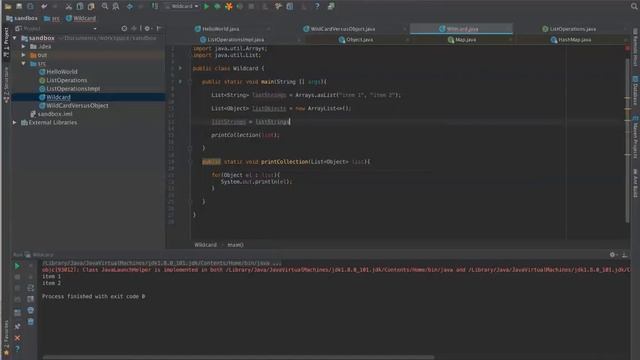Click gutter run arrow beside main method
The image size is (640, 360).
point(180,82)
